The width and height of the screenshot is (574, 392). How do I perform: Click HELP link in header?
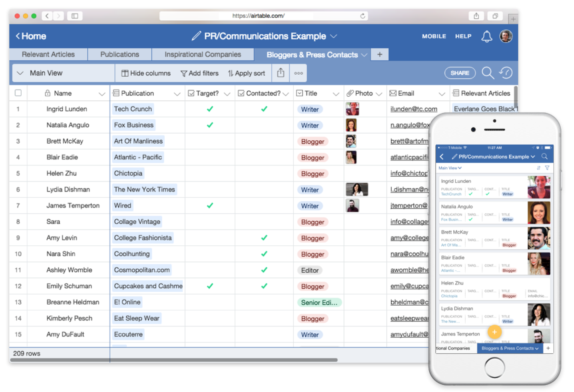point(463,36)
